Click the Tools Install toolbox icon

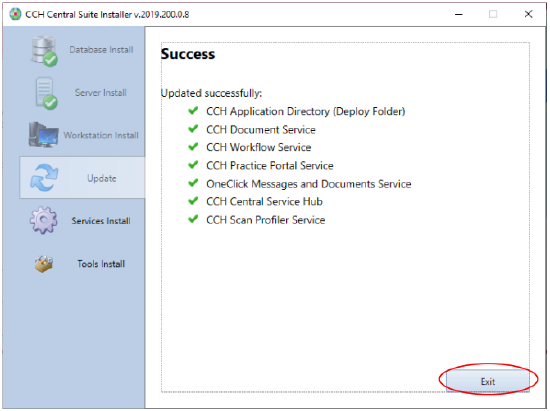44,264
